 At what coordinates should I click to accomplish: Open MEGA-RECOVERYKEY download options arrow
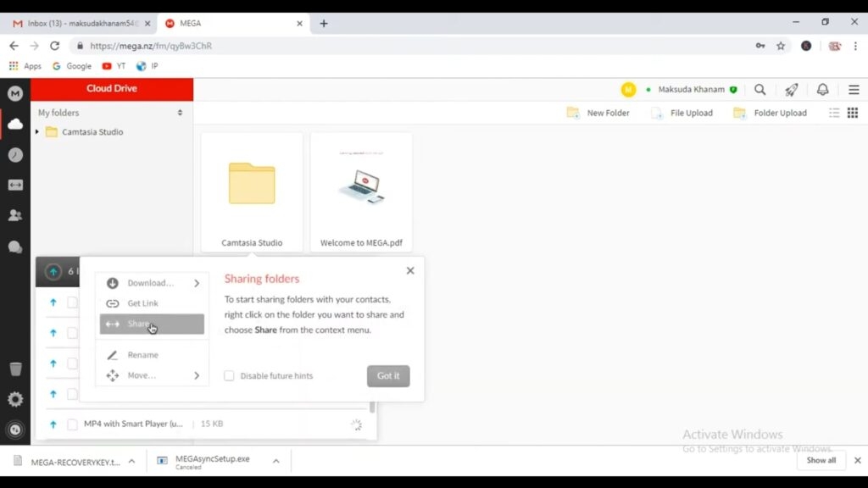coord(131,461)
